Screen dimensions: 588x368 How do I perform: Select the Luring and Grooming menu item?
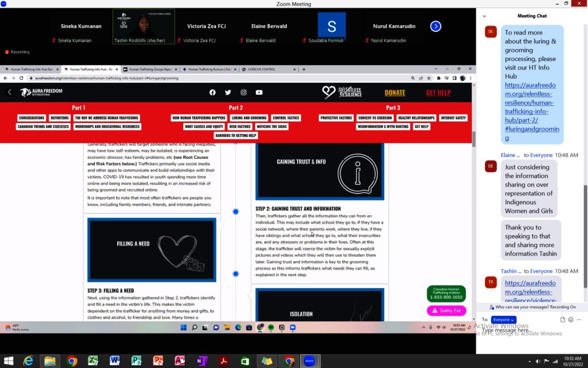pos(249,118)
